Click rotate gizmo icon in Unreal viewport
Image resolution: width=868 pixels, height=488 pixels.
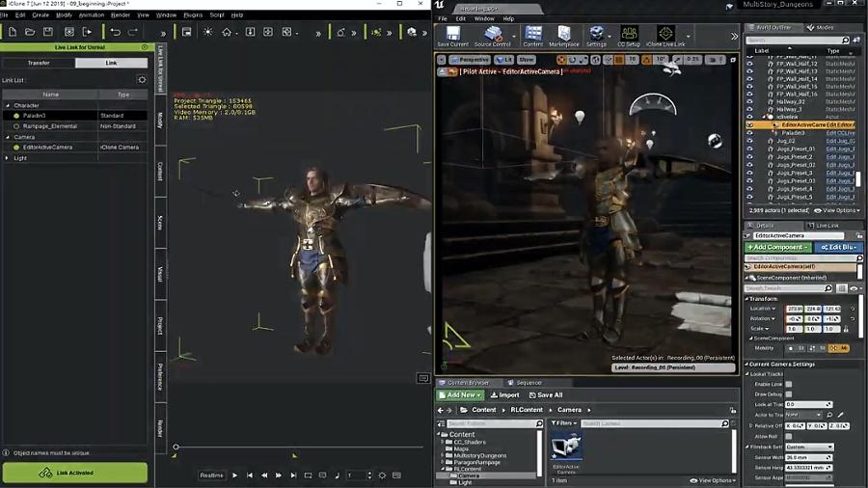click(572, 60)
